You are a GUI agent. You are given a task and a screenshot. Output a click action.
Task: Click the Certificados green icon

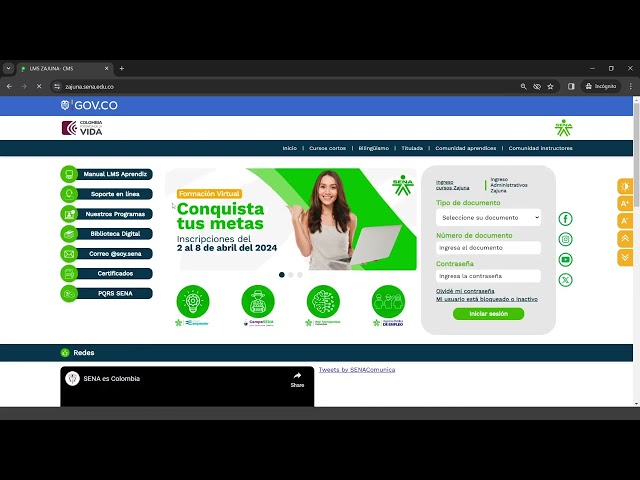tap(69, 273)
